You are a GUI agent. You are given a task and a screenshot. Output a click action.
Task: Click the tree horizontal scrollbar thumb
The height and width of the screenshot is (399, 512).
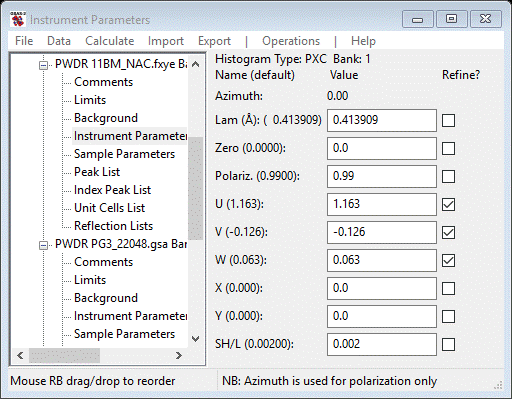coord(64,355)
